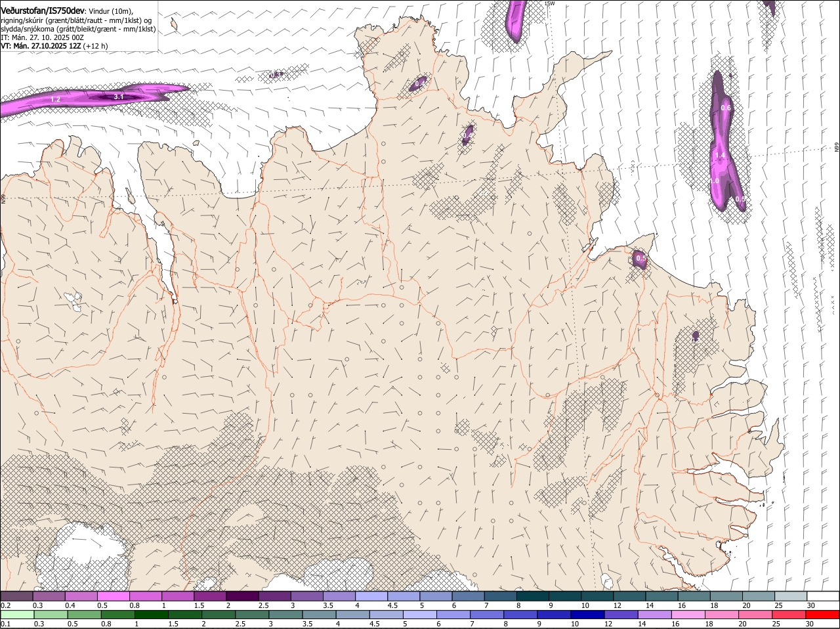Click the "rigning/skúrir" text in the header
The image size is (840, 629).
[x=22, y=20]
